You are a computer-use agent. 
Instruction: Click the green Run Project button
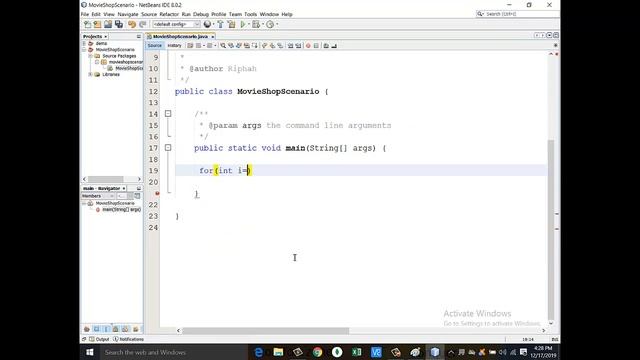point(243,24)
